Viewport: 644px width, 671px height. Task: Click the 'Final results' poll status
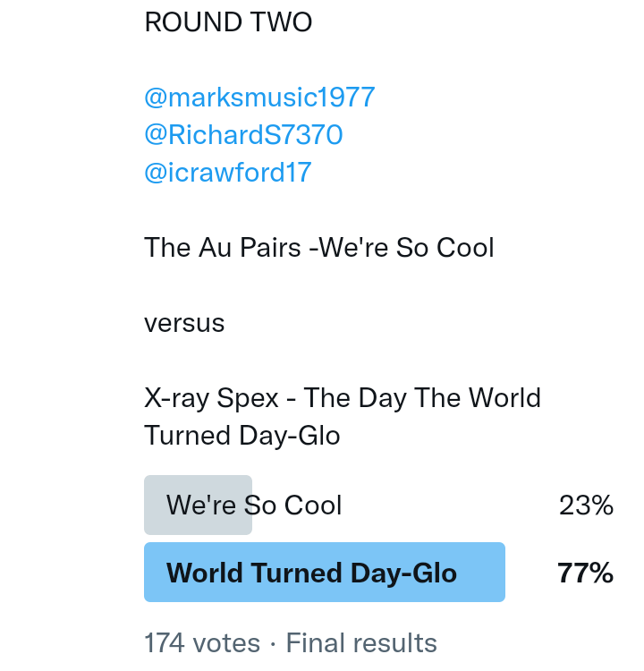pos(361,642)
